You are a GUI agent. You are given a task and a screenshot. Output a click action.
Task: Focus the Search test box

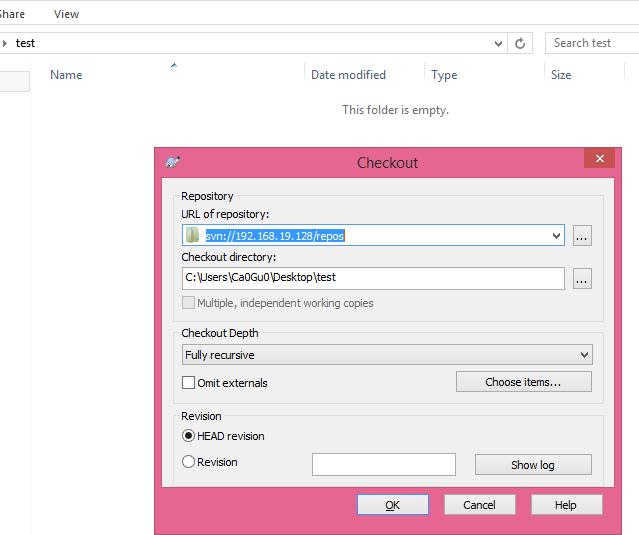[592, 43]
